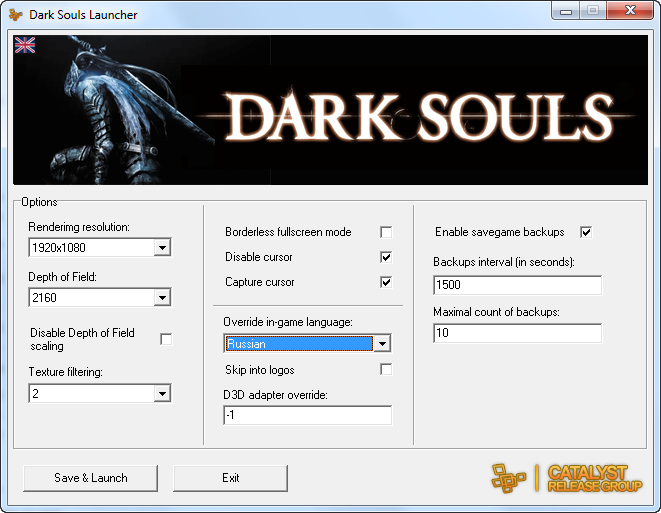Image resolution: width=661 pixels, height=513 pixels.
Task: Toggle Enable savegame backups checkbox
Action: pyautogui.click(x=586, y=232)
